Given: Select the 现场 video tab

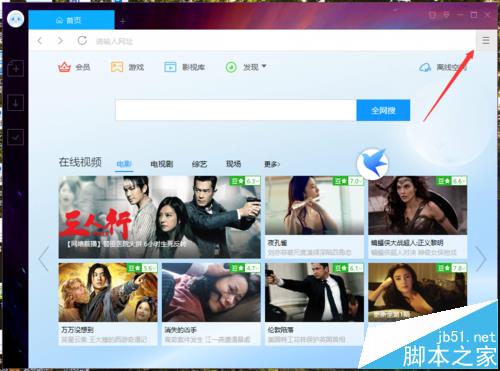Looking at the screenshot, I should coord(233,164).
